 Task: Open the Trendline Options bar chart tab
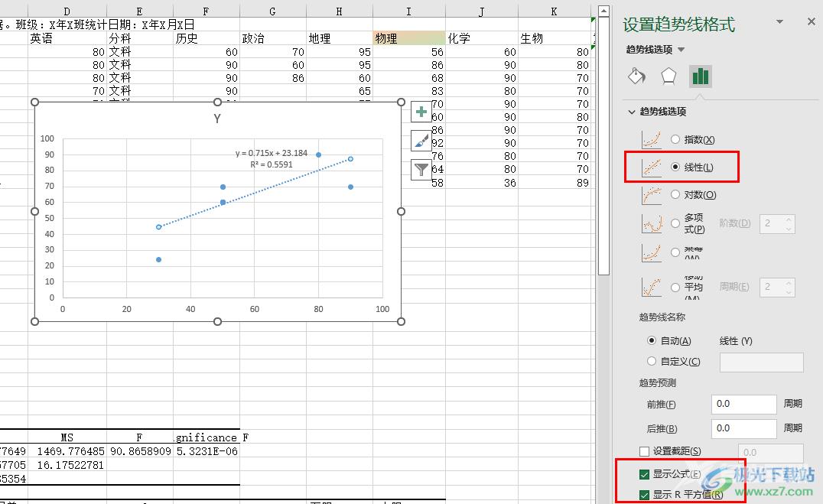pyautogui.click(x=700, y=76)
